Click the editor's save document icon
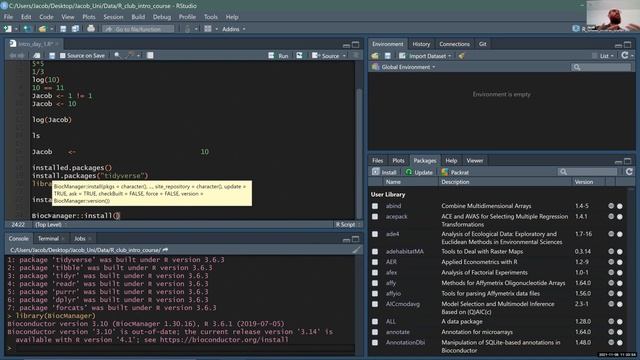This screenshot has height=360, width=640. click(52, 55)
